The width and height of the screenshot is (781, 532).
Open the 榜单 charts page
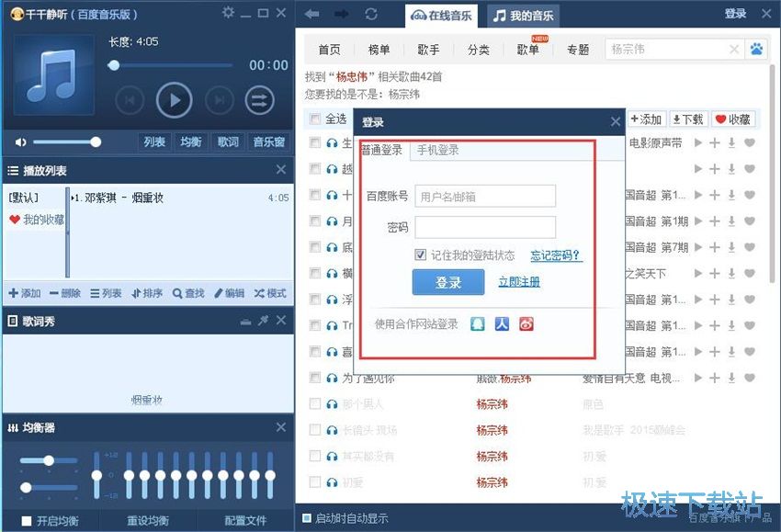(379, 50)
